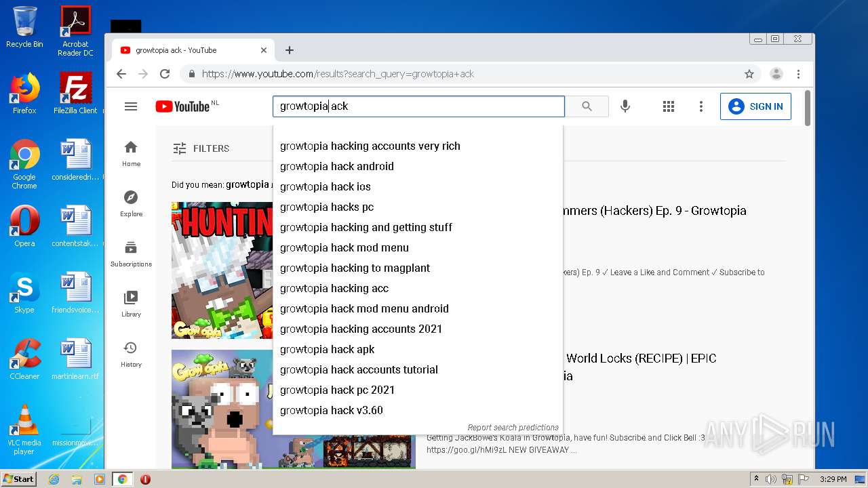Viewport: 868px width, 488px height.
Task: Open the FileZilla Client desktop icon
Action: [x=75, y=94]
